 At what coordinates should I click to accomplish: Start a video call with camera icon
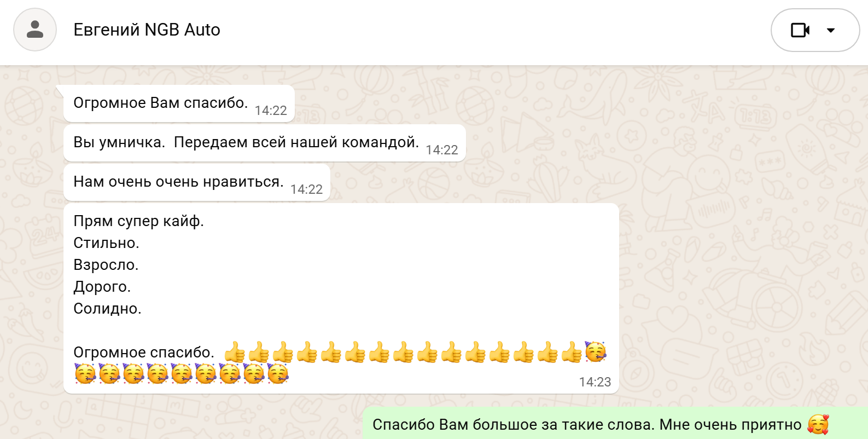coord(800,30)
